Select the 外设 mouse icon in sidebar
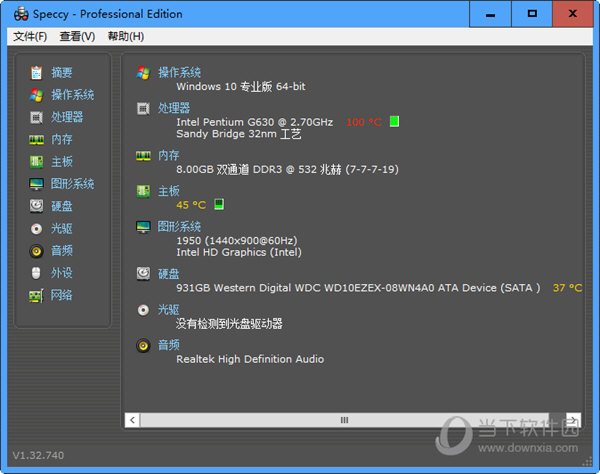 [36, 273]
